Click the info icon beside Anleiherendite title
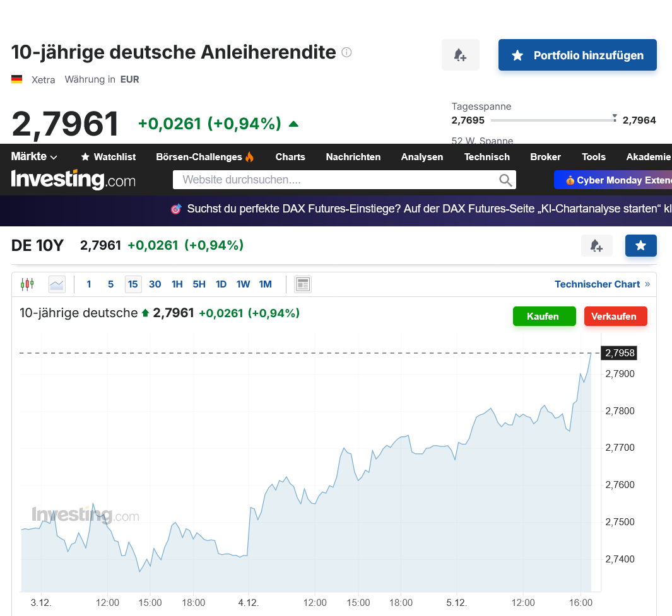 click(346, 52)
